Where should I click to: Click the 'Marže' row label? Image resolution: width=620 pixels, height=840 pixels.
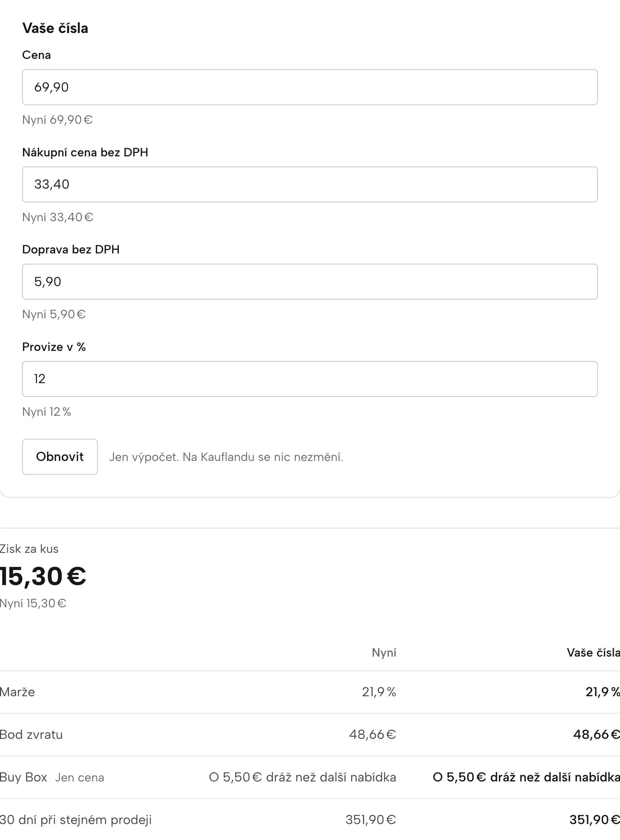click(18, 692)
